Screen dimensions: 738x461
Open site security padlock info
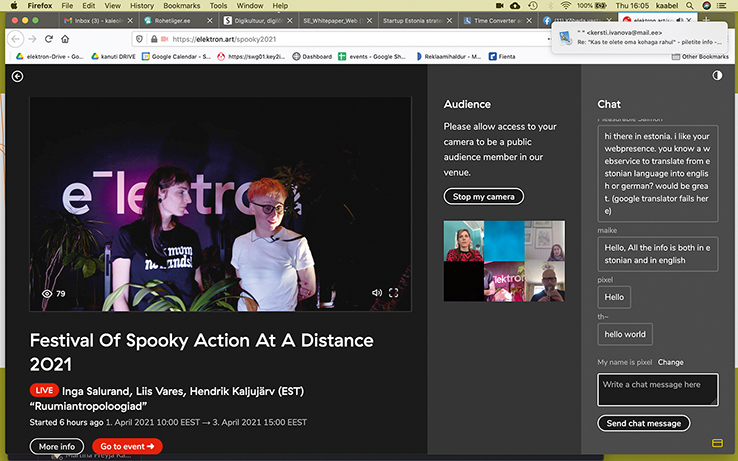coord(153,39)
